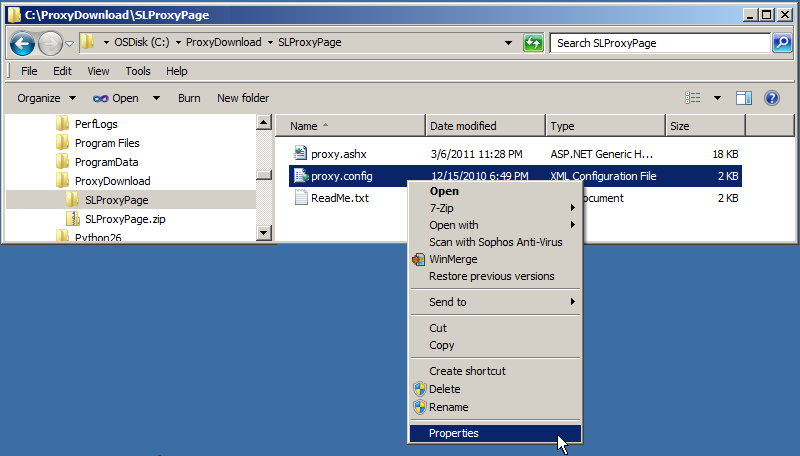Open the Help menu
The height and width of the screenshot is (456, 800).
click(x=177, y=71)
